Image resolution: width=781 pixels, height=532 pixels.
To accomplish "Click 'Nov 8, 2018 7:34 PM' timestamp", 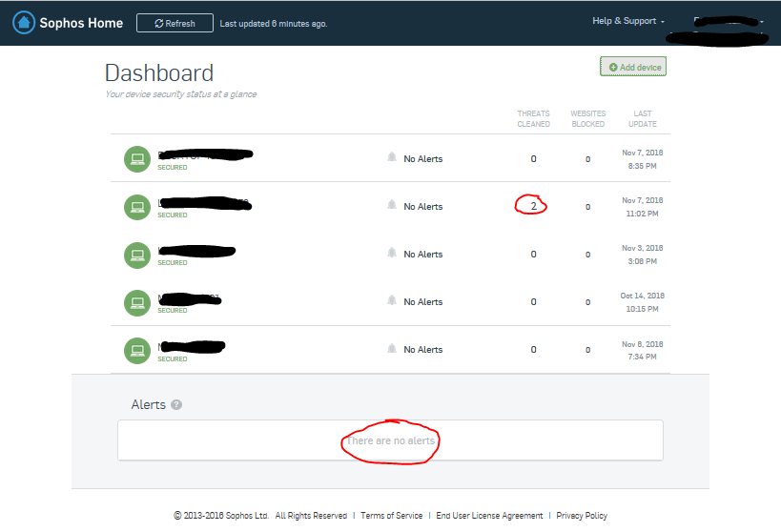I will pos(642,350).
